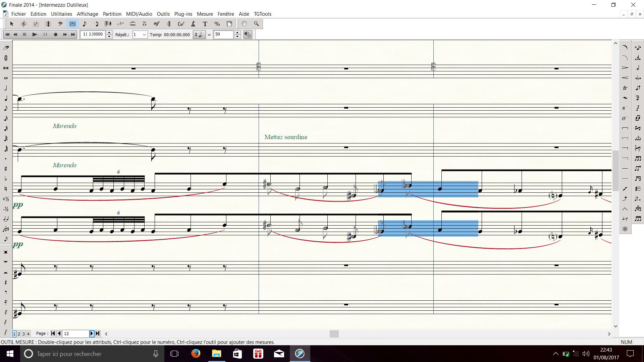Select the Selection tool arrow
The image size is (644, 362).
(12, 24)
